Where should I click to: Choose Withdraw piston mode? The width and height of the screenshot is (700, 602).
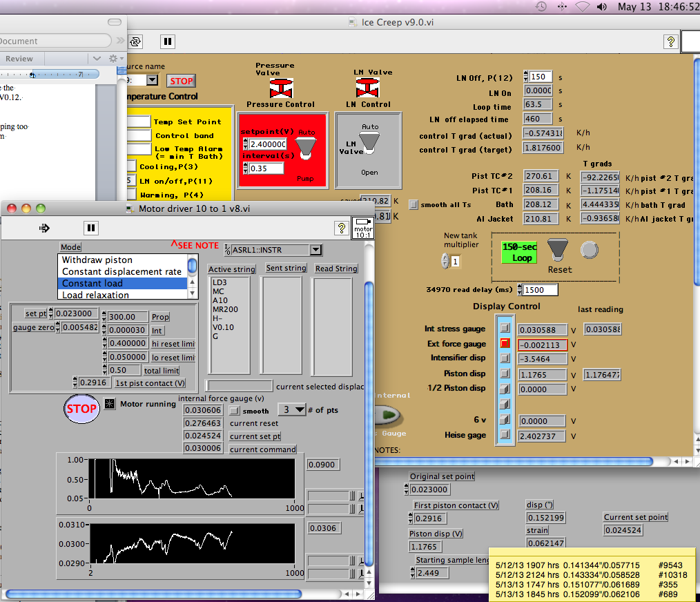[x=97, y=260]
